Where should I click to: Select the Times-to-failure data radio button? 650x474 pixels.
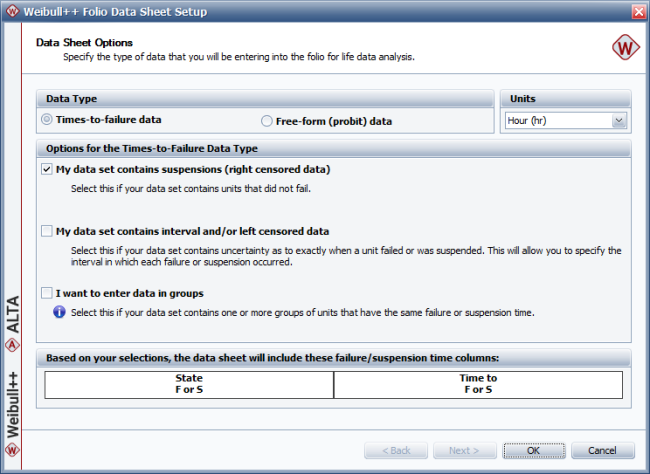47,120
